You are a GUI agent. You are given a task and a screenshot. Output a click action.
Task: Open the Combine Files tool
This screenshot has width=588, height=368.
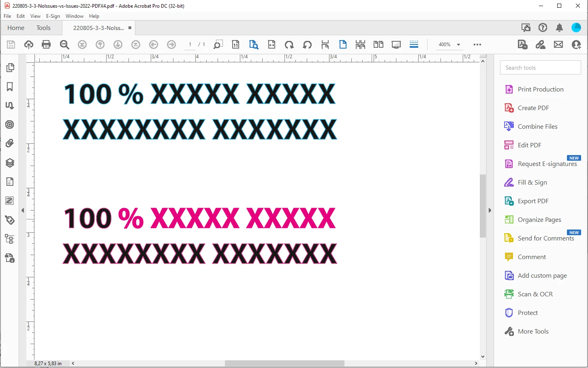531,127
